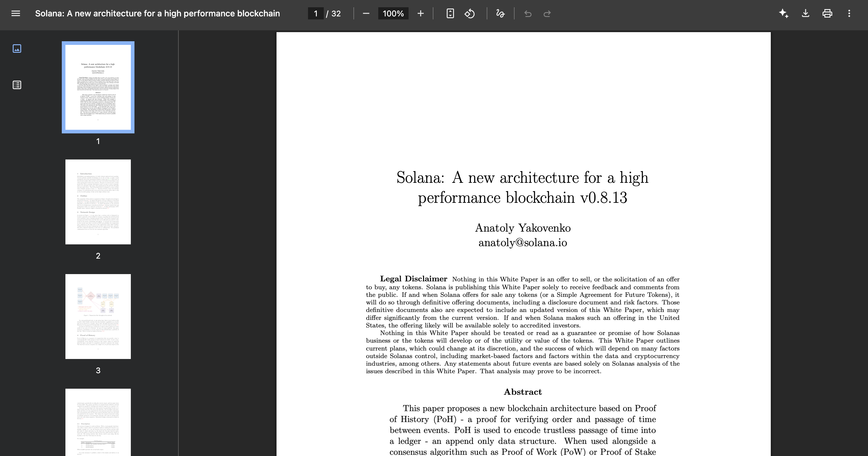Viewport: 868px width, 456px height.
Task: Activate the draw annotation tool
Action: pyautogui.click(x=500, y=13)
